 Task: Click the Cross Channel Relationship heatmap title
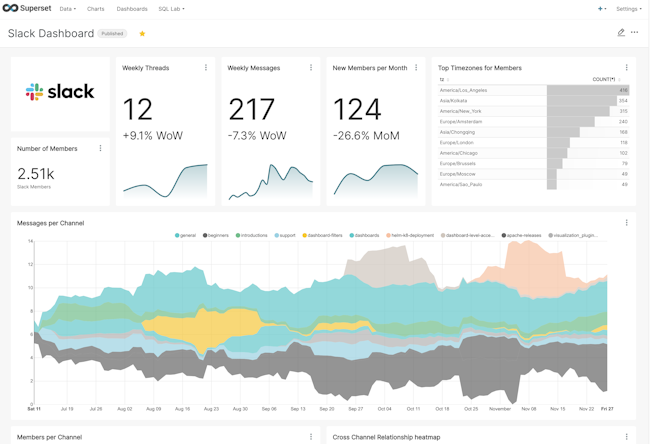point(386,437)
